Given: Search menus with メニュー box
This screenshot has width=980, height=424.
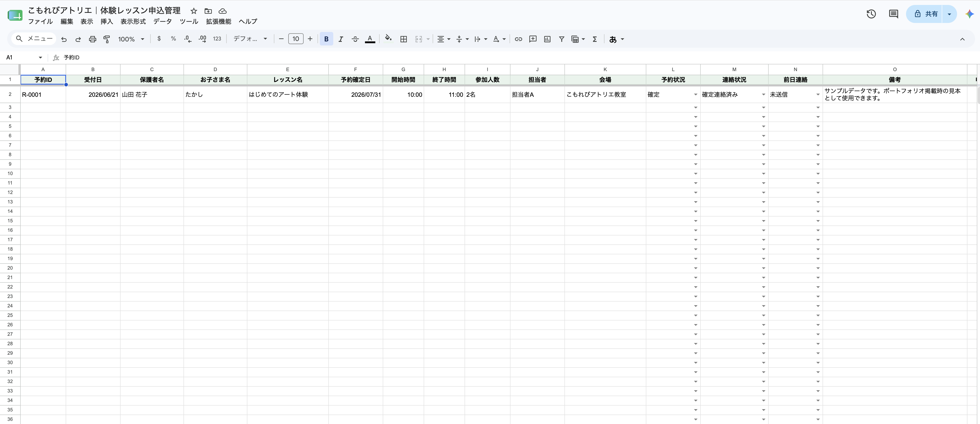Looking at the screenshot, I should pyautogui.click(x=34, y=39).
